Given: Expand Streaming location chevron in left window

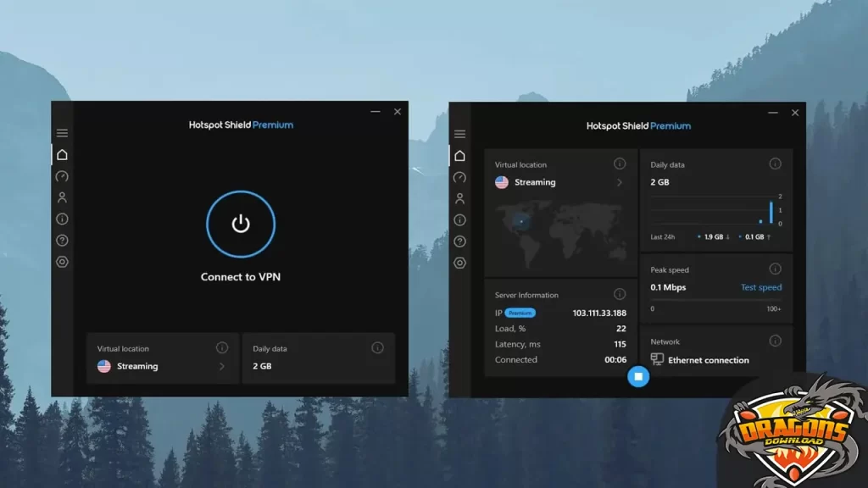Looking at the screenshot, I should tap(222, 367).
